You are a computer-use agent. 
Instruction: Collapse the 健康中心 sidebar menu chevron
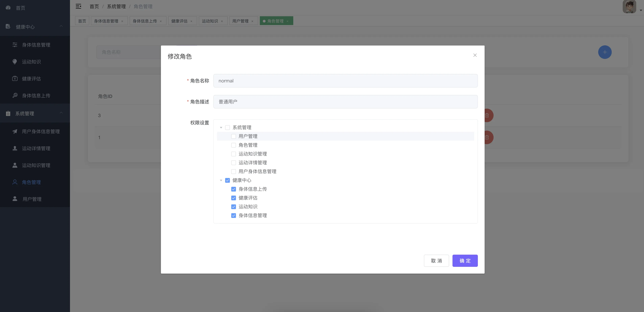(x=61, y=27)
